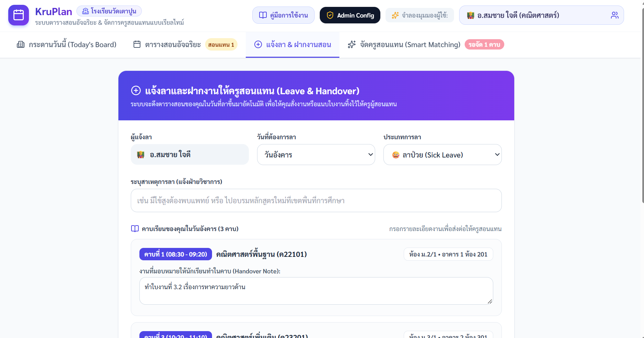The image size is (644, 338).
Task: Click the sparkle icon beside simulate view label
Action: (395, 15)
